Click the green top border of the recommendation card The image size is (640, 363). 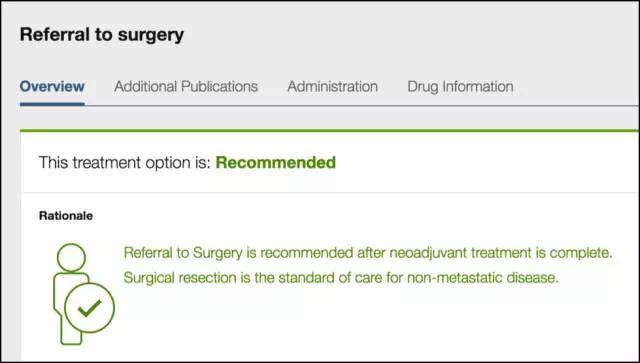329,131
